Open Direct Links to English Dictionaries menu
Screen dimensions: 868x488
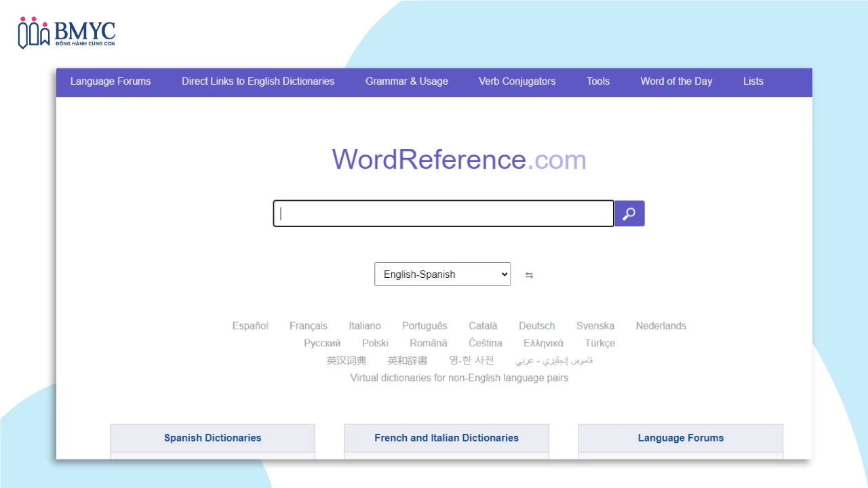tap(258, 81)
